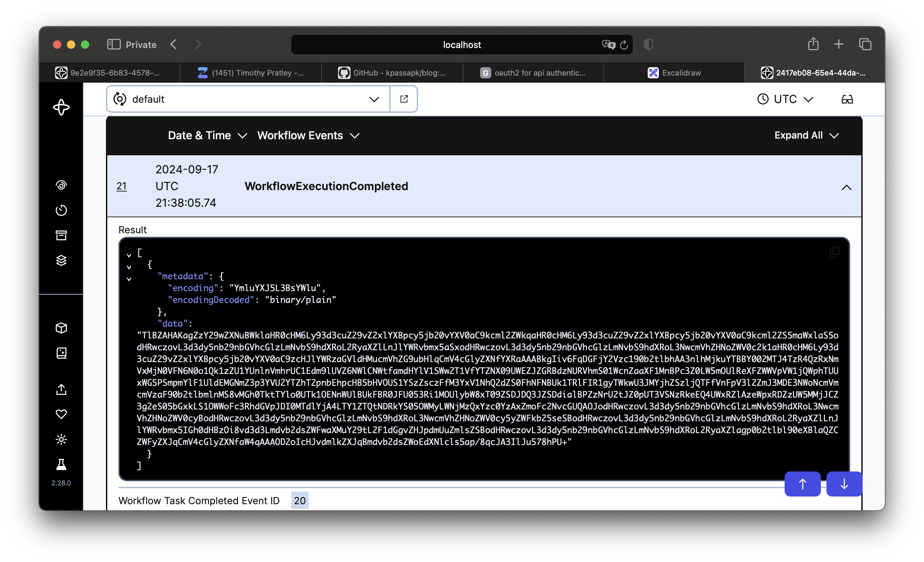Viewport: 924px width, 562px height.
Task: Open the Date & Time column dropdown
Action: pyautogui.click(x=207, y=135)
